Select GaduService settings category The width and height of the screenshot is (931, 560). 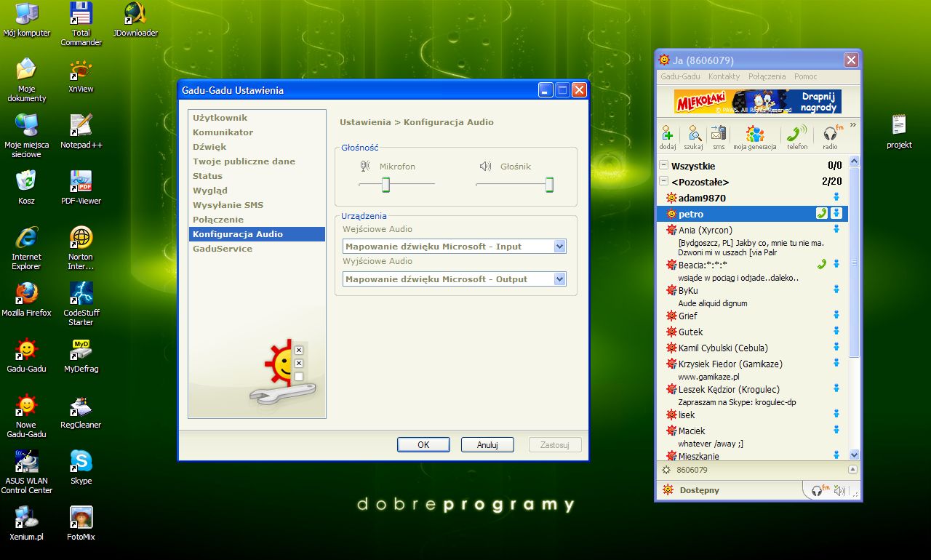[x=257, y=249]
